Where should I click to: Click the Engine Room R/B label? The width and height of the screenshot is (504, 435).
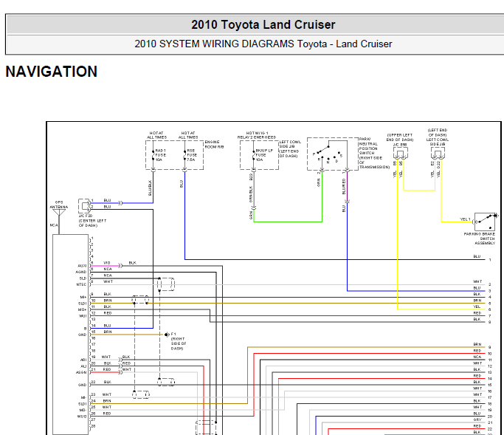tap(215, 145)
